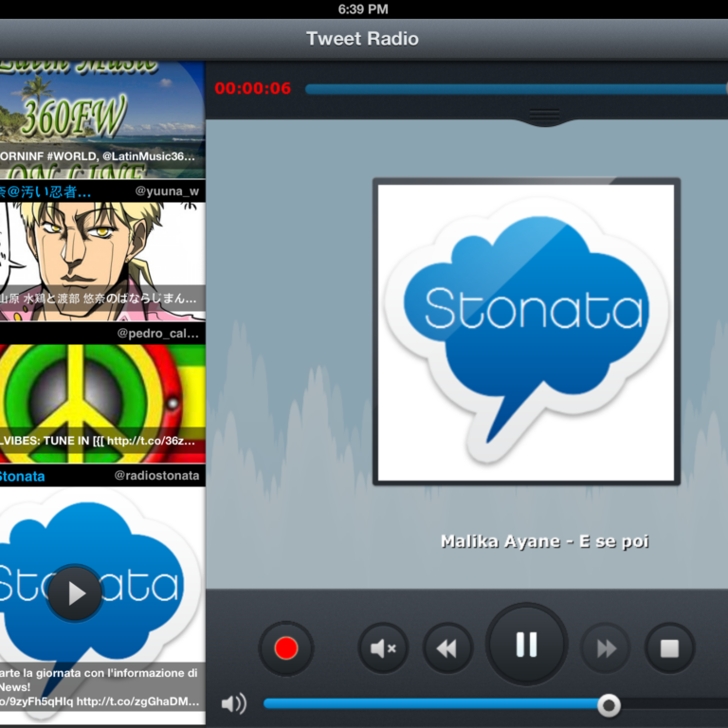Screen dimensions: 728x728
Task: Open the @pedro_cal handle
Action: [x=158, y=334]
